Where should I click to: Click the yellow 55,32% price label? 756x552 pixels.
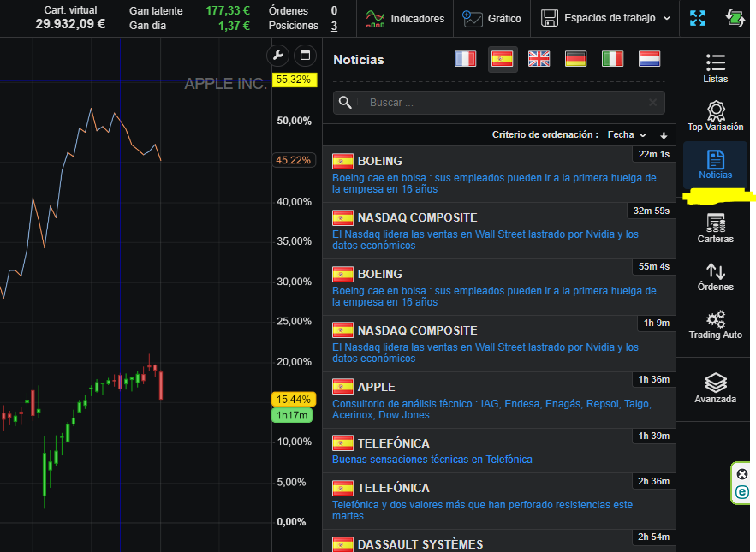(x=295, y=80)
